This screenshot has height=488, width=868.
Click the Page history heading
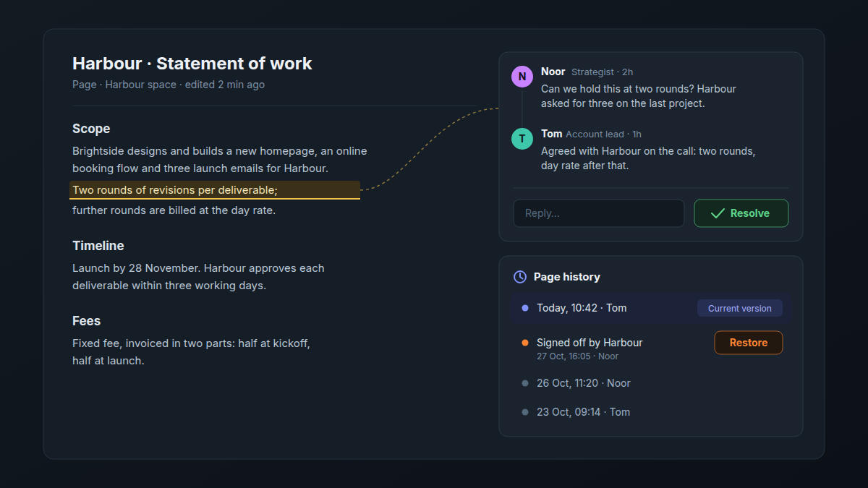coord(567,277)
